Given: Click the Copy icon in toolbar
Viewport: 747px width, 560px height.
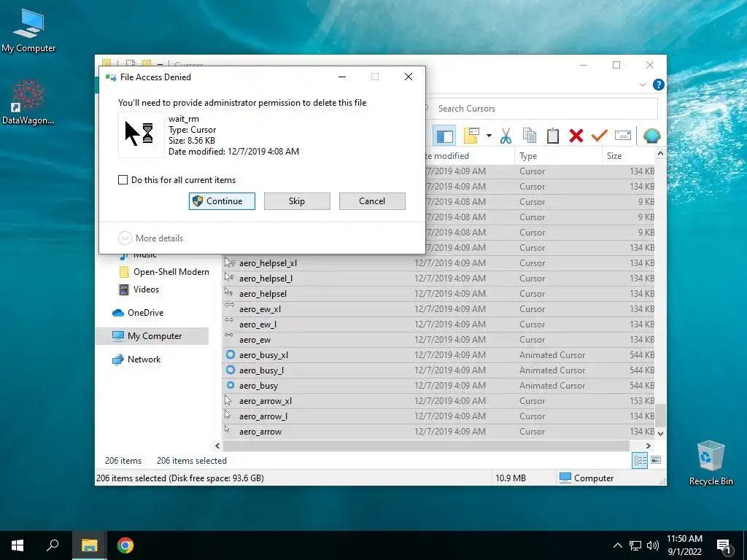Looking at the screenshot, I should (x=530, y=136).
